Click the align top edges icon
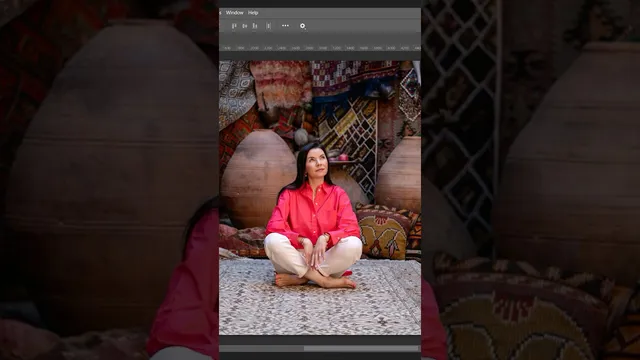640x360 pixels. (x=234, y=26)
